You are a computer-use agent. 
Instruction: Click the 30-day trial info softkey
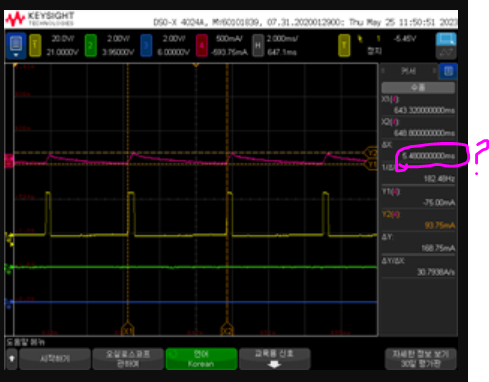tap(421, 359)
